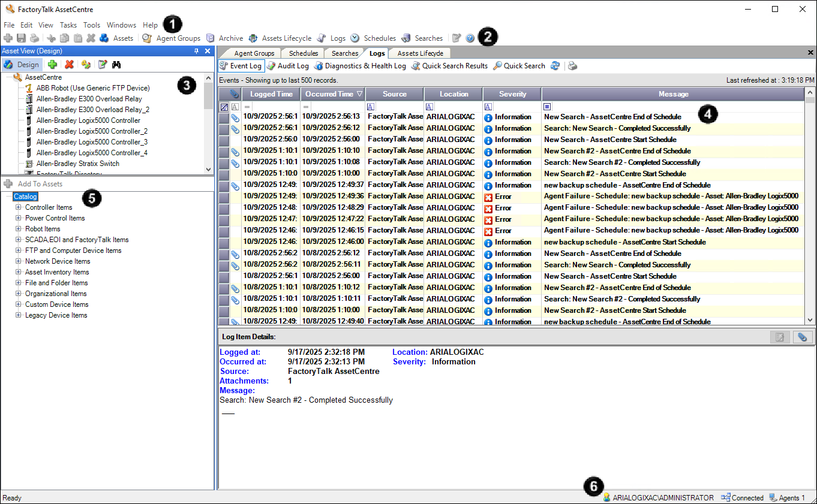Open Assets Lifecycle from the main toolbar

point(280,38)
